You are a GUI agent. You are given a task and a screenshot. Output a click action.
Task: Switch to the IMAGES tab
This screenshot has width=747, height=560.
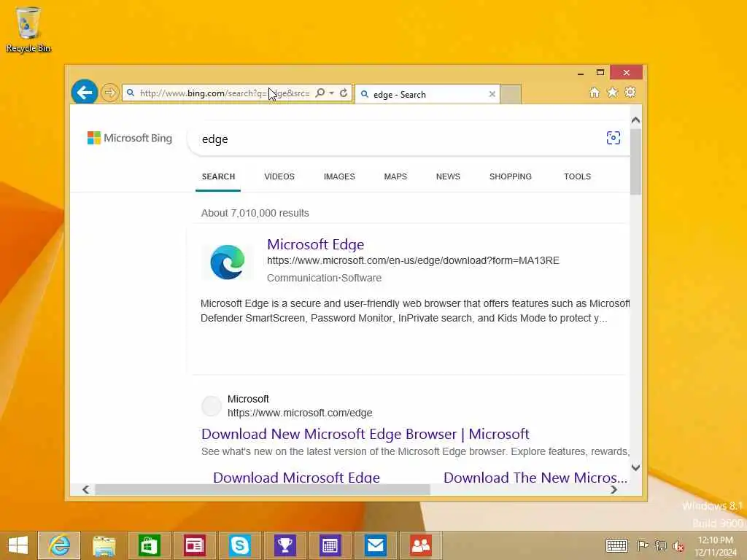coord(339,176)
